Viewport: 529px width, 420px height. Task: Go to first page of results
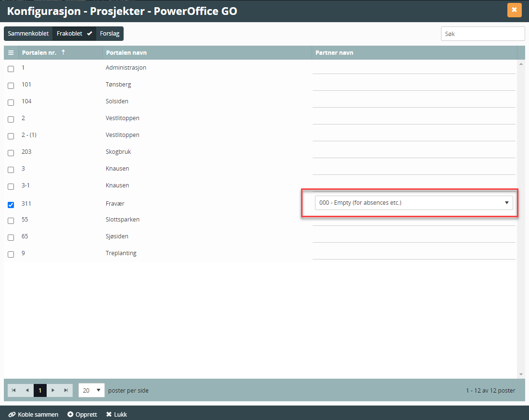(14, 391)
